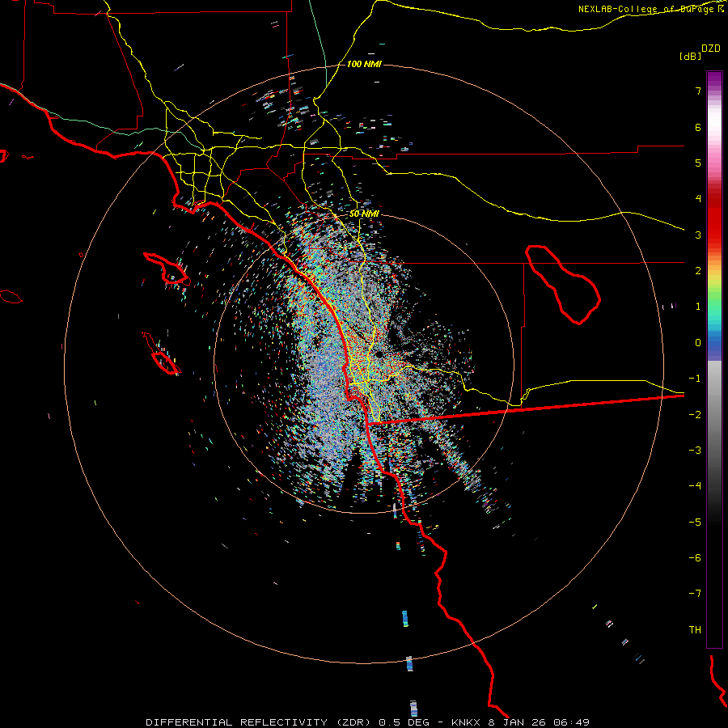Select the "-6" tick label on the scale
This screenshot has height=728, width=728.
[x=695, y=558]
